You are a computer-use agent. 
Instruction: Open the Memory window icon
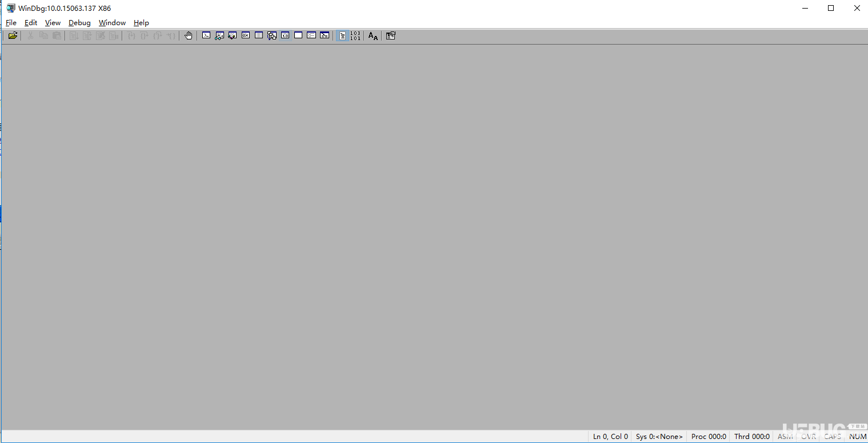[259, 35]
